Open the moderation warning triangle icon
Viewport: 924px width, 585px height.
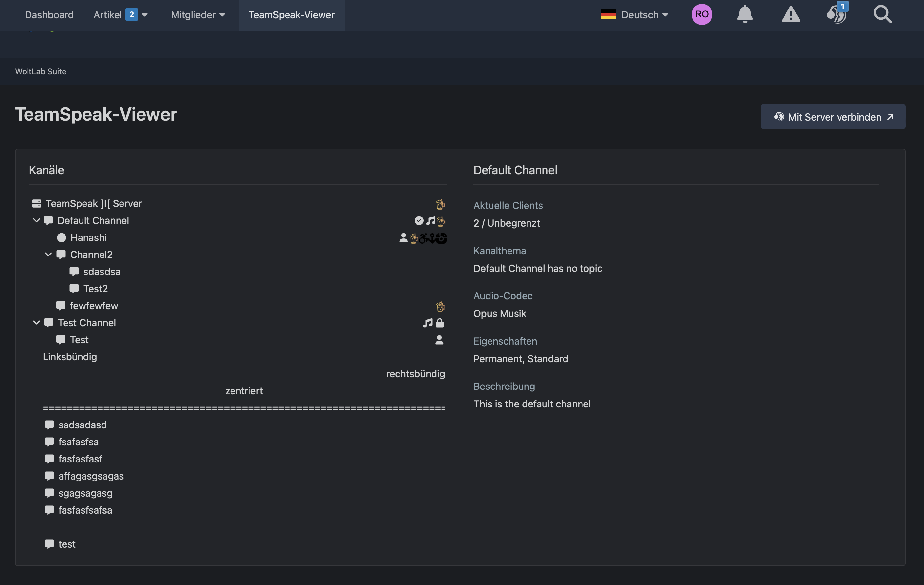pyautogui.click(x=790, y=15)
